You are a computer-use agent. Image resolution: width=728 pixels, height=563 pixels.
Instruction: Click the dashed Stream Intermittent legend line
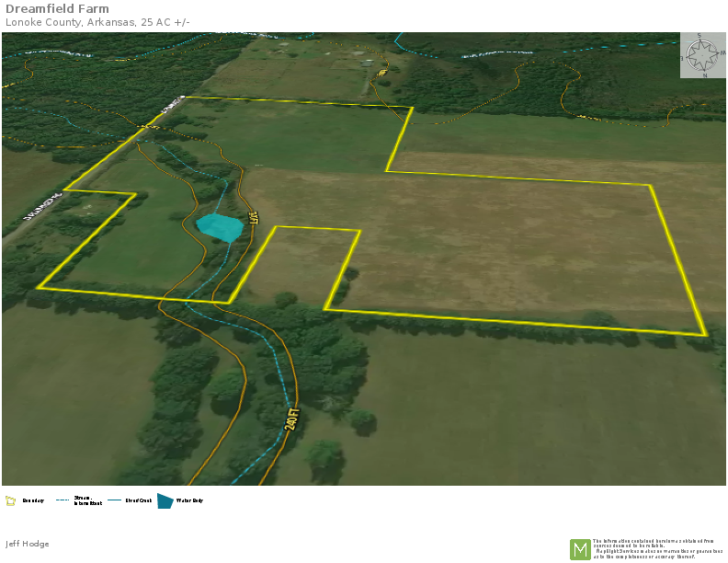pos(63,501)
